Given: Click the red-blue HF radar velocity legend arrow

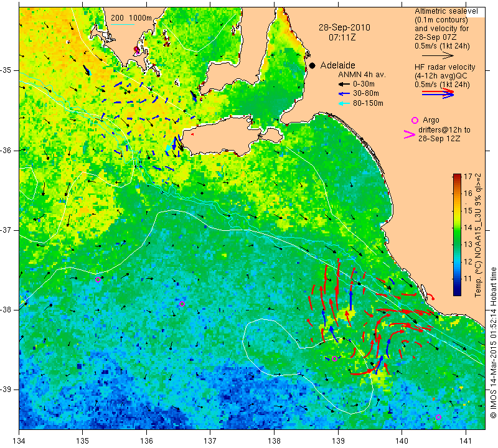Looking at the screenshot, I should 438,93.
